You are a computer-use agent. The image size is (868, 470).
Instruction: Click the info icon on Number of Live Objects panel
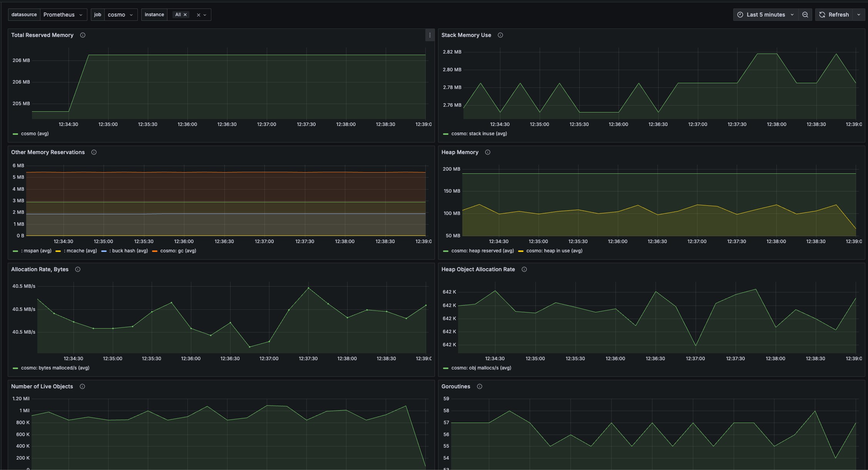pos(82,386)
